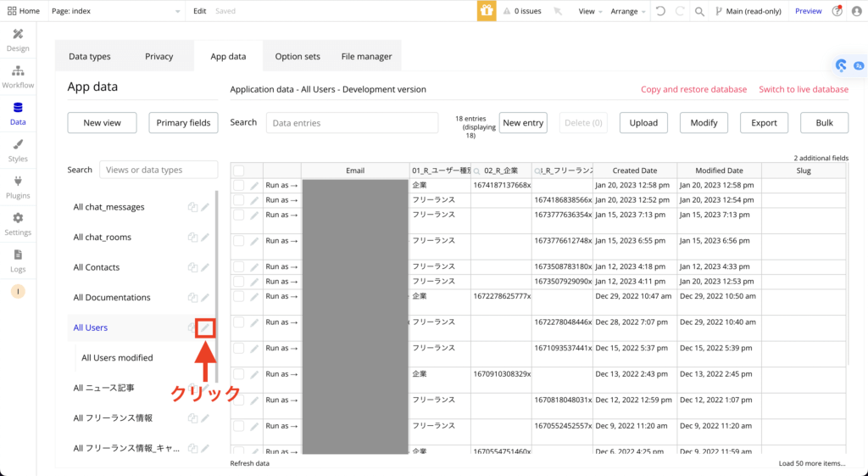This screenshot has height=476, width=868.
Task: Click Load 50 more items
Action: 811,463
